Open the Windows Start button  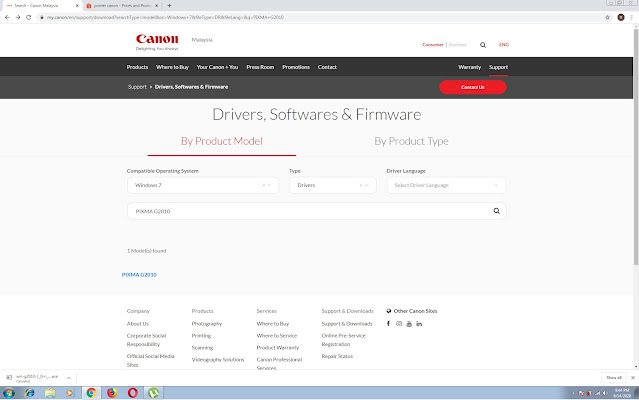[9, 393]
